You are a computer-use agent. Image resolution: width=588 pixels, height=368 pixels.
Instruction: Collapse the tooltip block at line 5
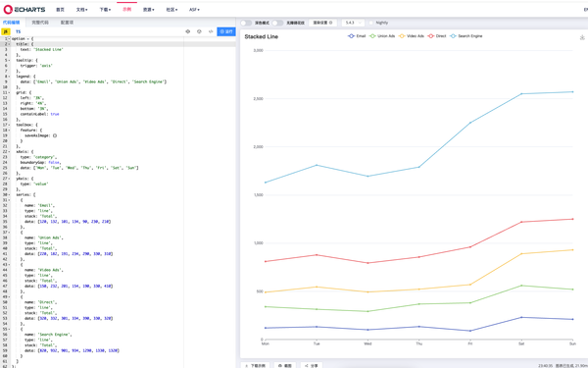[10, 60]
